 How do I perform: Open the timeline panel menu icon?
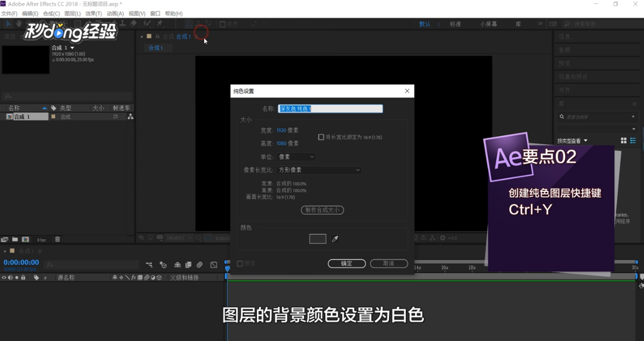(x=40, y=251)
